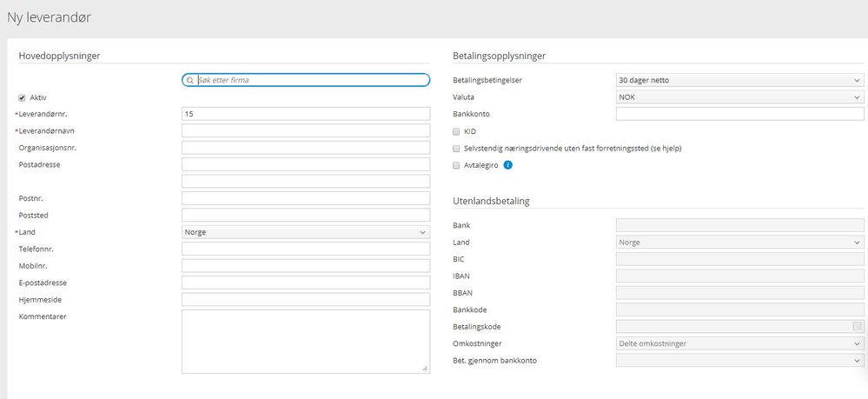
Task: Check Selvstendig næringsdrivende option
Action: click(x=457, y=148)
